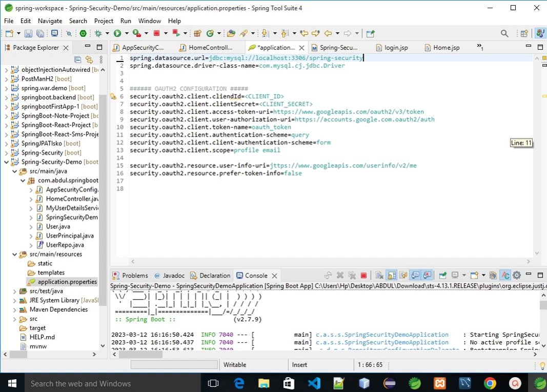547x392 pixels.
Task: Click the console horizontal scrollbar thumb
Action: coord(140,354)
